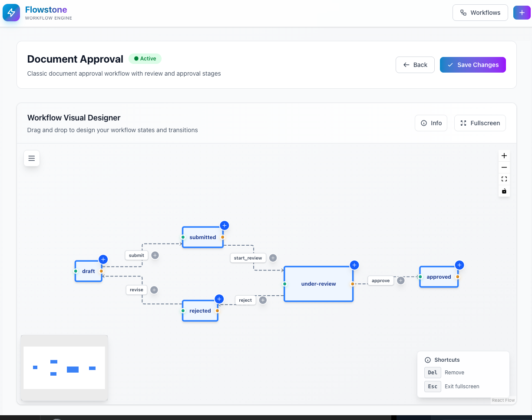This screenshot has width=532, height=420.
Task: Fit view of the workflow canvas
Action: pyautogui.click(x=504, y=179)
